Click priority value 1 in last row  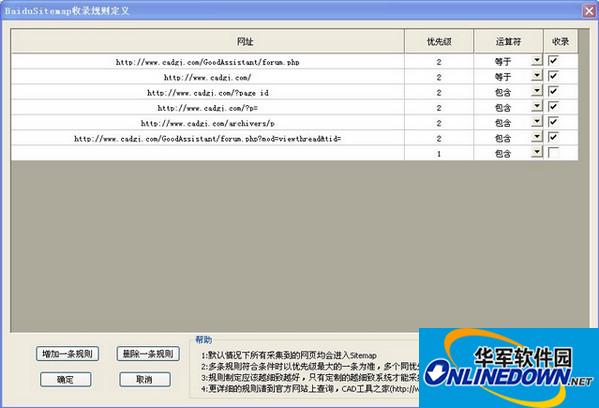point(439,154)
